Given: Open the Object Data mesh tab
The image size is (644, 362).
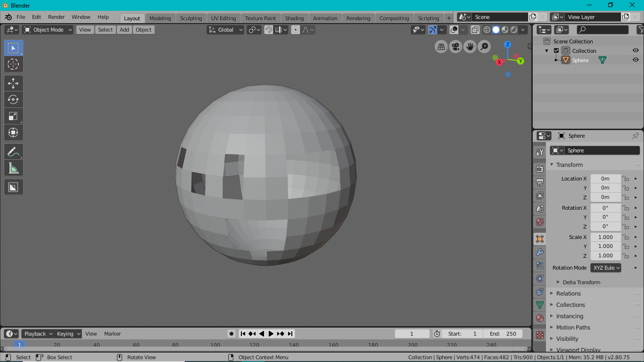Looking at the screenshot, I should (x=540, y=305).
